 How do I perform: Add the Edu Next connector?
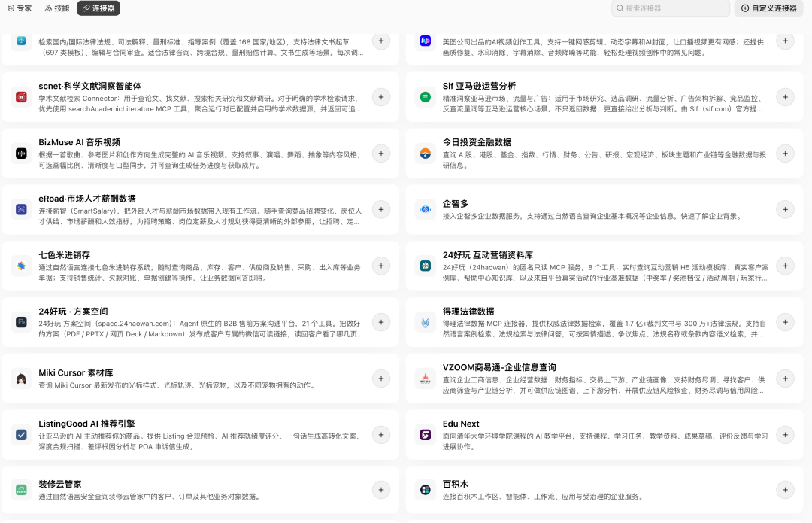coord(785,435)
